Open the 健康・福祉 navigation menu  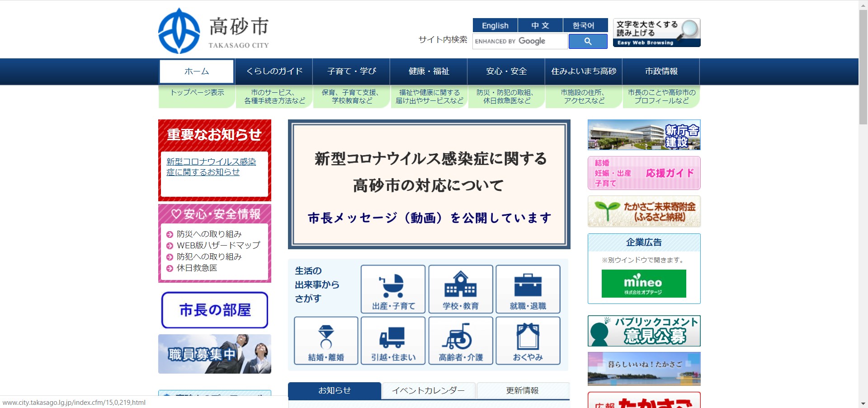click(429, 71)
